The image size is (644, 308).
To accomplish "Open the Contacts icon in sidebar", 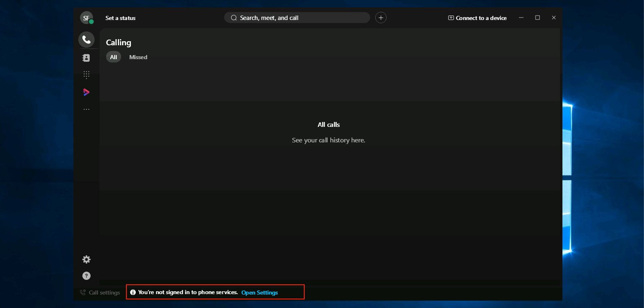I will pyautogui.click(x=86, y=58).
